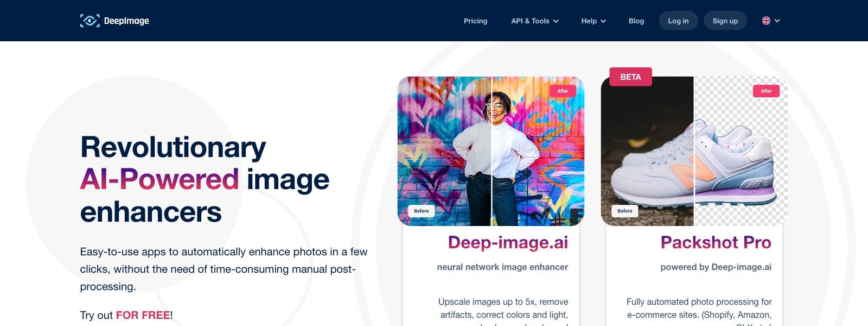Click the before/after divider on graffiti photo
Image resolution: width=868 pixels, height=326 pixels.
tap(492, 151)
